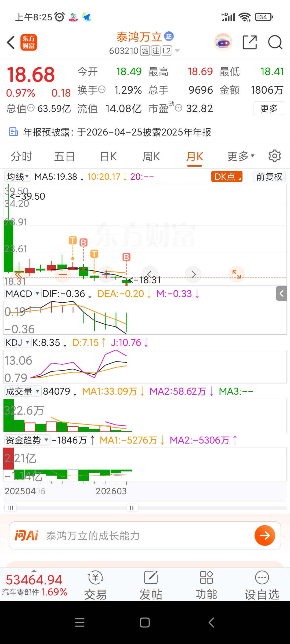Switch to the 日K tab

point(108,156)
